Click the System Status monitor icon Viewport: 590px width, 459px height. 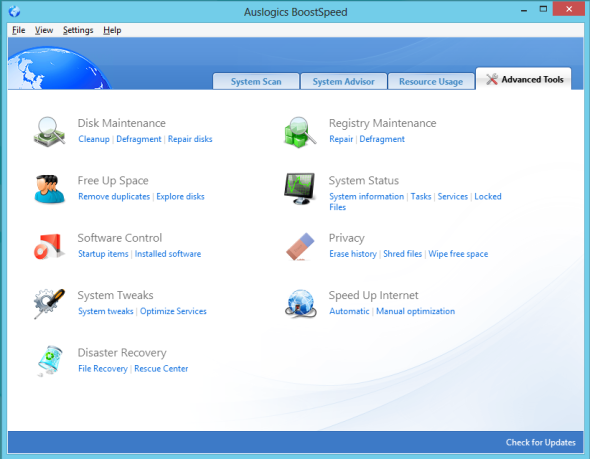point(300,189)
